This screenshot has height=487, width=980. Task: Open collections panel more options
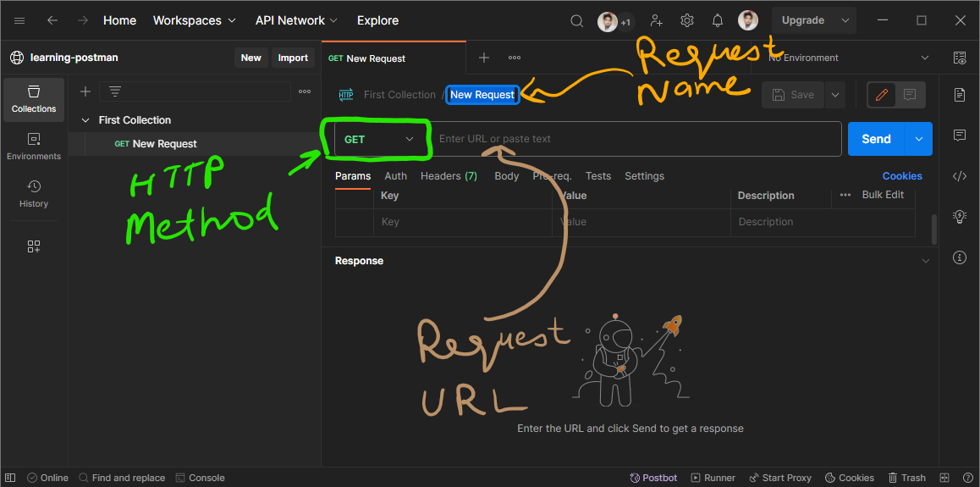tap(305, 92)
